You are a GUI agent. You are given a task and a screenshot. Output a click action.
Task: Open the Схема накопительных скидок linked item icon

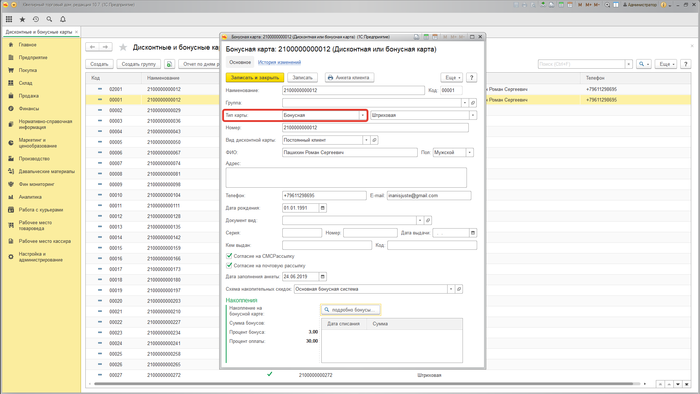(x=459, y=289)
